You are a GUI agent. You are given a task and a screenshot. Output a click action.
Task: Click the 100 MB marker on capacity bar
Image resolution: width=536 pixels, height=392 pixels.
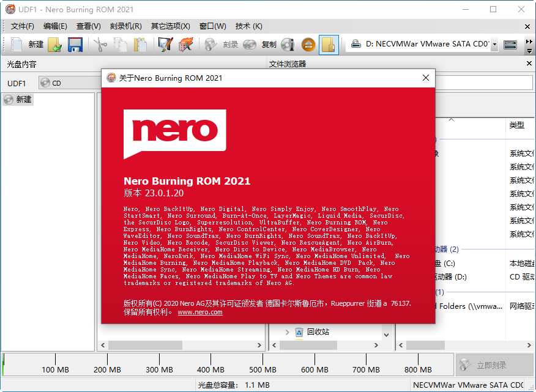(56, 370)
